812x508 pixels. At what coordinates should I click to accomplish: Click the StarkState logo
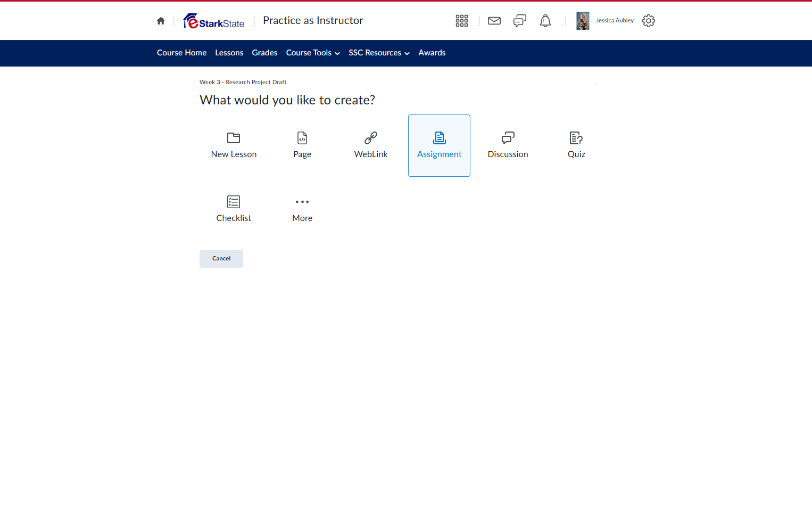coord(214,21)
